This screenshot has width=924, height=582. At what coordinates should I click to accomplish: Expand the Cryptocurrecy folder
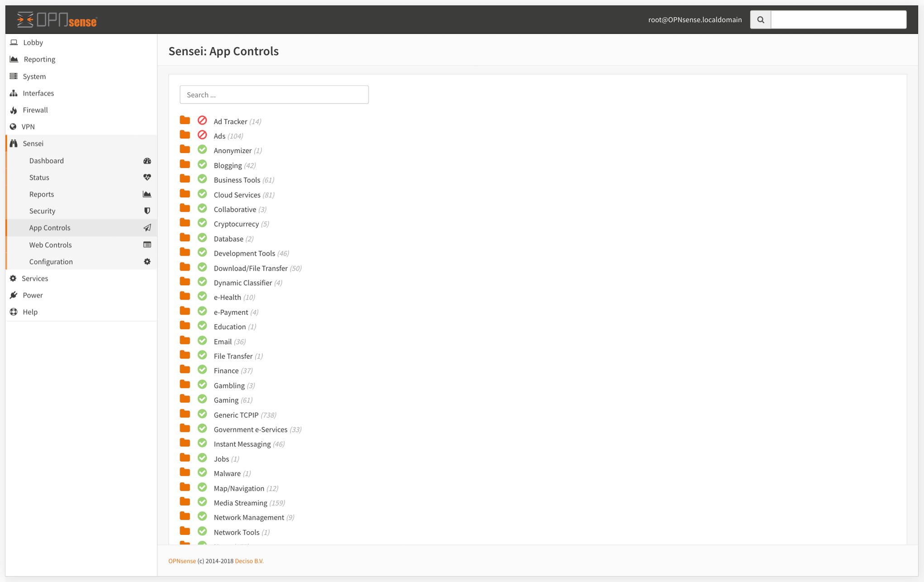[x=185, y=223]
